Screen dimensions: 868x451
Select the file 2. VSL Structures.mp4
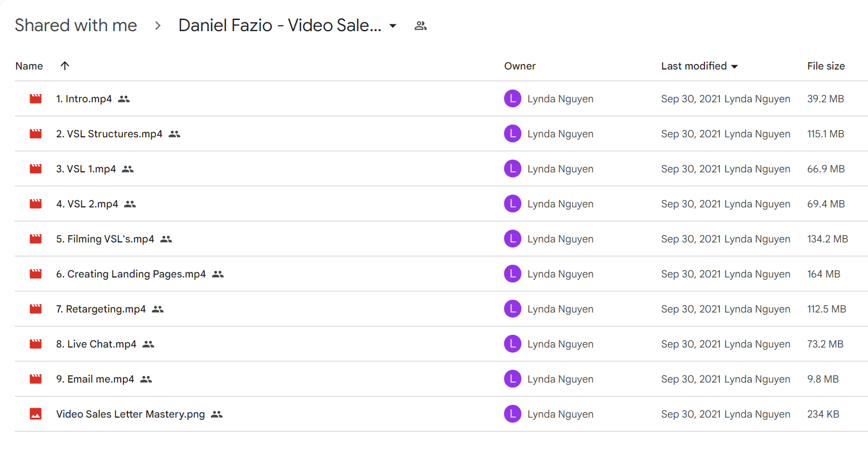[x=109, y=133]
